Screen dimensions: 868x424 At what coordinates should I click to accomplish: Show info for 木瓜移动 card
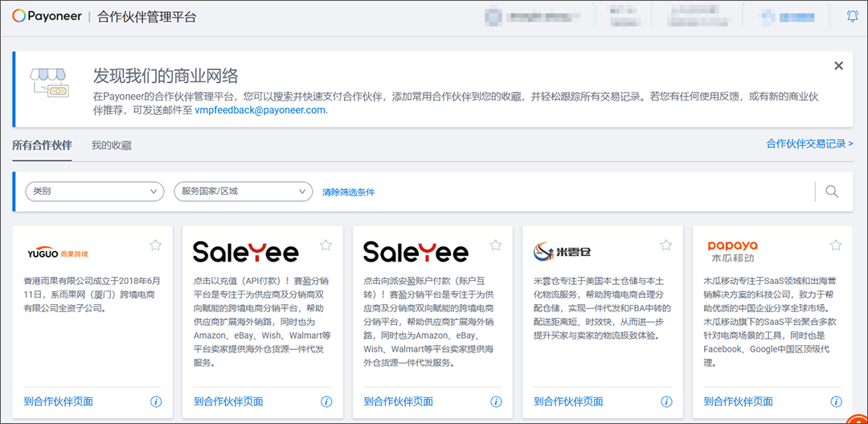[837, 401]
